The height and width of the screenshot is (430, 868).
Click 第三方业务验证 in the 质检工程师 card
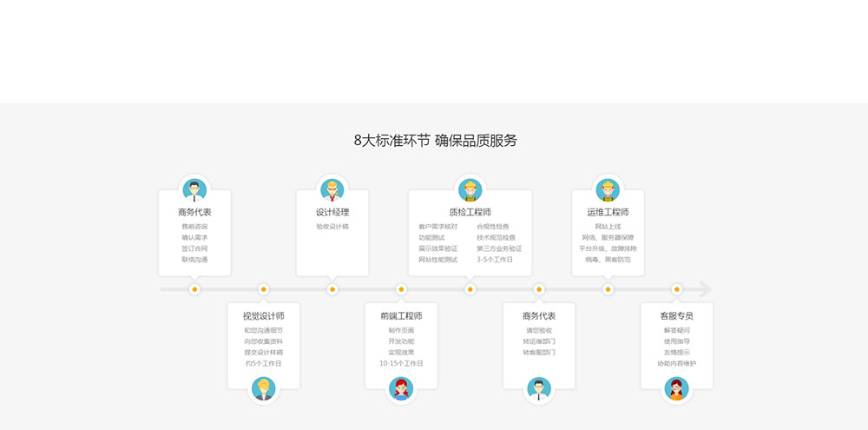coord(499,248)
